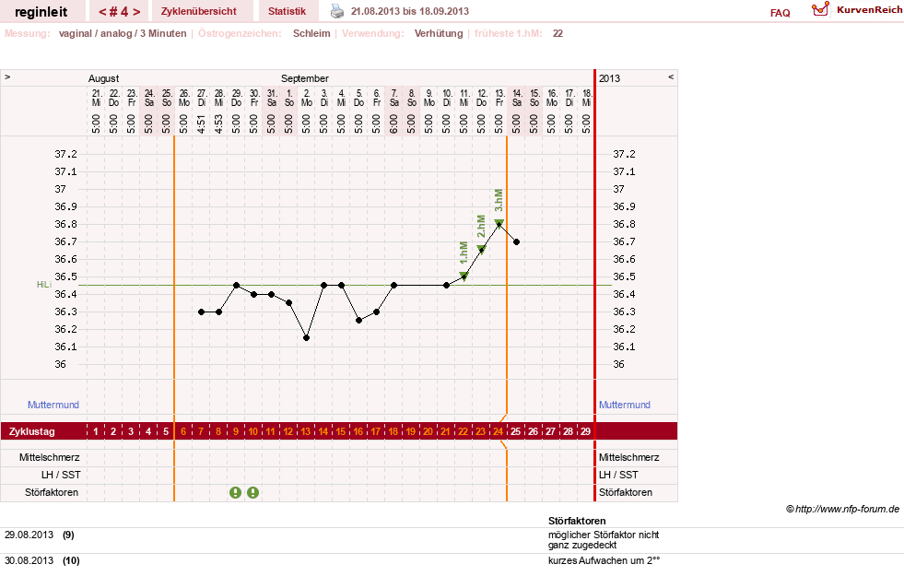Click temperature point on 27. August
This screenshot has height=588, width=904.
coord(201,312)
